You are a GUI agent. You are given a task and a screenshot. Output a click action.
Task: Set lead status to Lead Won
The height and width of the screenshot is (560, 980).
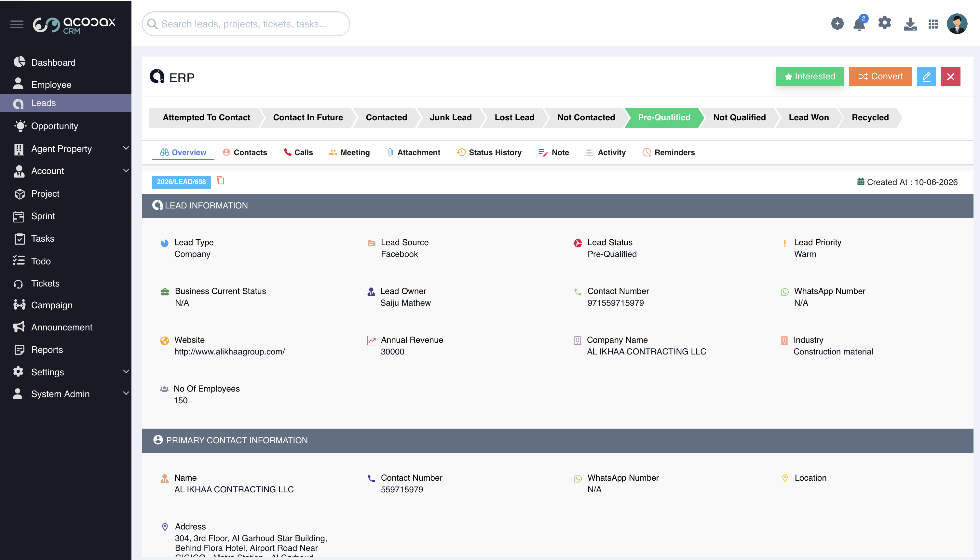click(x=809, y=118)
